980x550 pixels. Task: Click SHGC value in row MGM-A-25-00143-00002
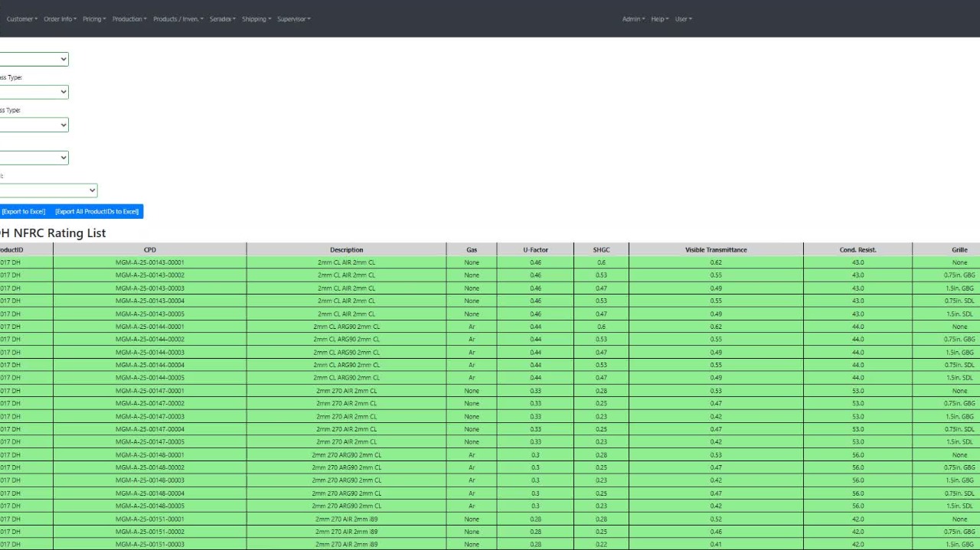tap(601, 275)
